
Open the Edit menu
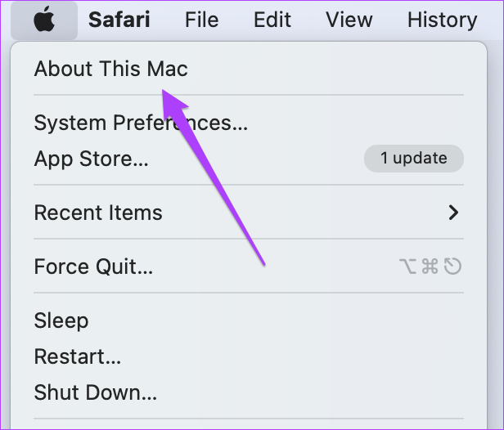click(x=272, y=20)
